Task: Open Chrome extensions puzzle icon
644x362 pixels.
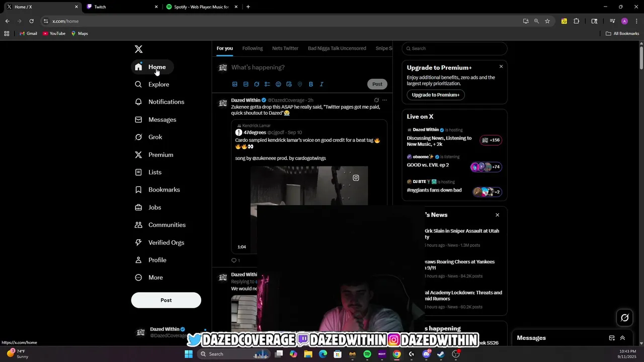Action: (x=577, y=21)
